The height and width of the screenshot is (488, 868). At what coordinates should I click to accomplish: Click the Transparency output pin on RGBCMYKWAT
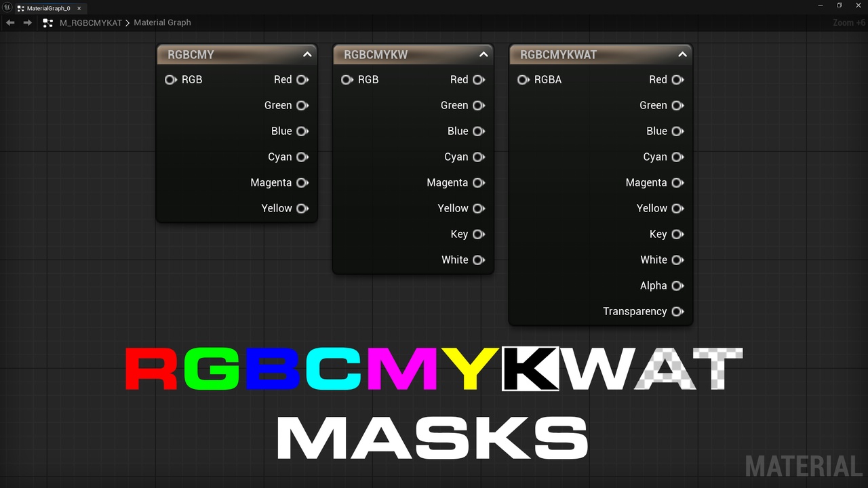[x=678, y=311]
